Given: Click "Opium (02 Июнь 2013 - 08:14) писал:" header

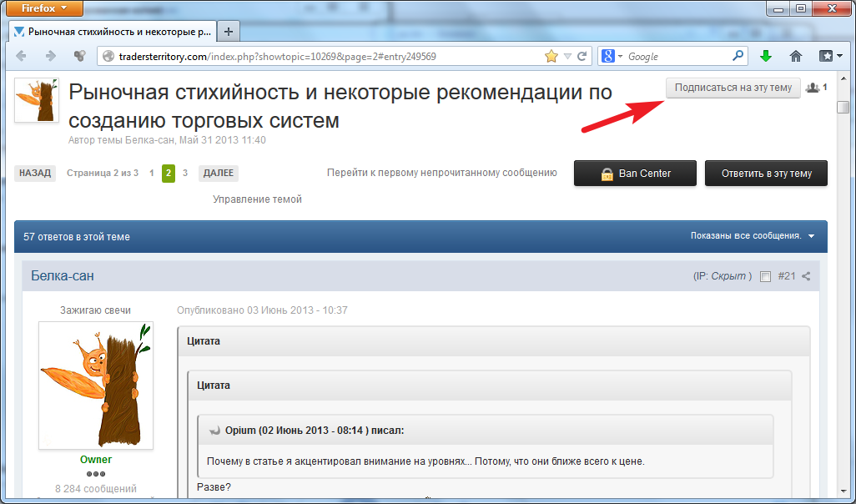Looking at the screenshot, I should [315, 431].
